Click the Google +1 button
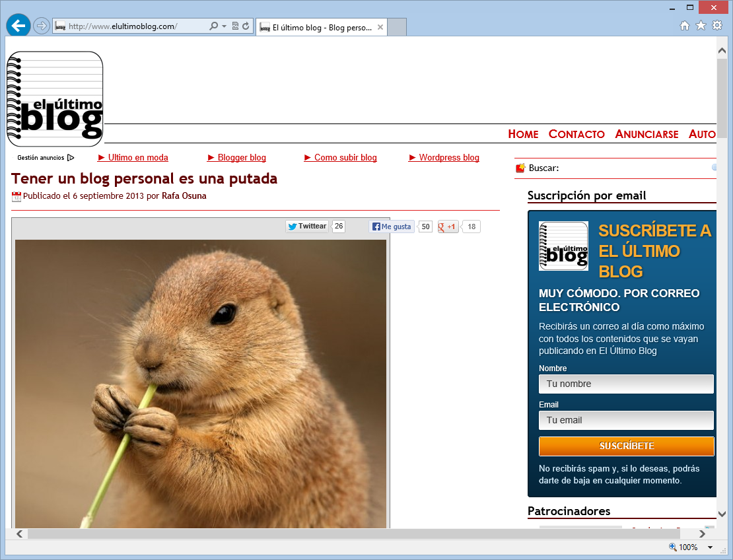The image size is (733, 560). 448,227
